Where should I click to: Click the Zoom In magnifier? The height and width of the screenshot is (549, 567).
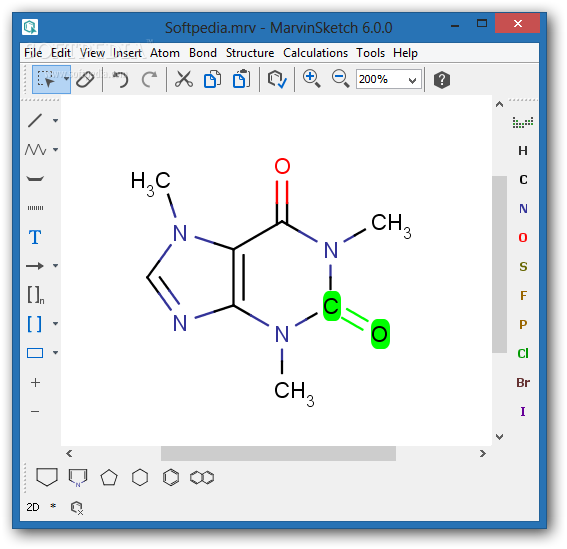tap(311, 79)
